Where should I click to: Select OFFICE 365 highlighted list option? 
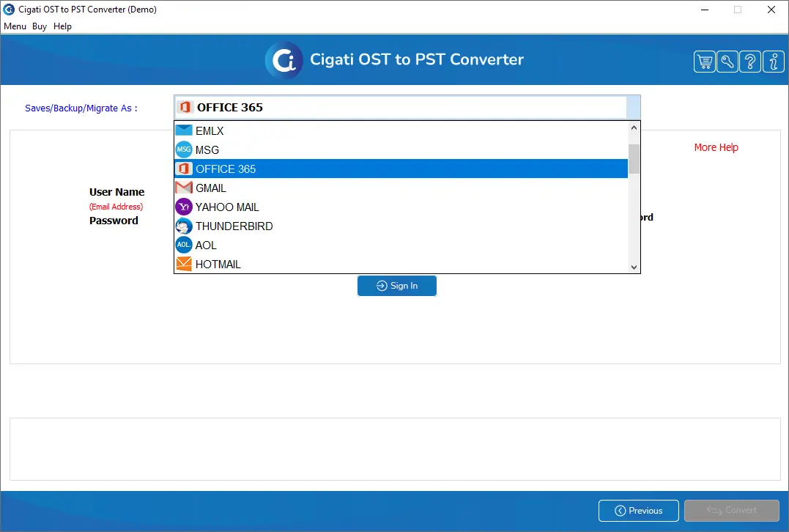pos(401,169)
